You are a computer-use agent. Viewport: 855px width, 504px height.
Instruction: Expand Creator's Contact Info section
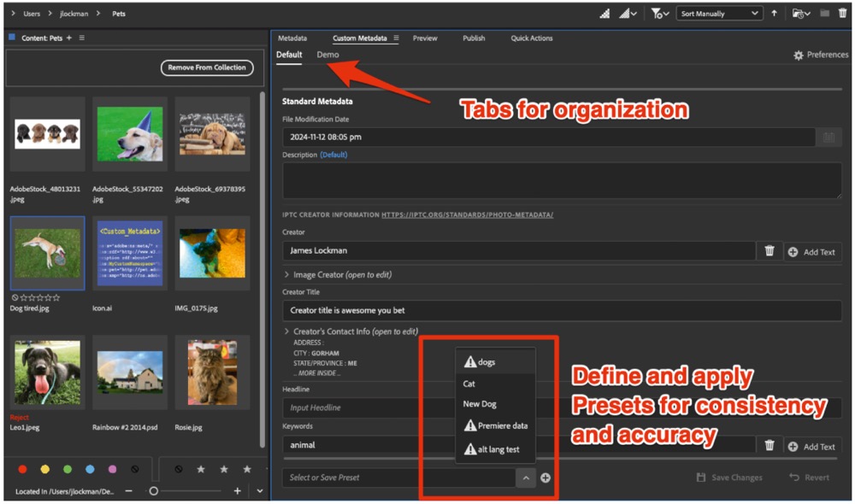coord(287,331)
